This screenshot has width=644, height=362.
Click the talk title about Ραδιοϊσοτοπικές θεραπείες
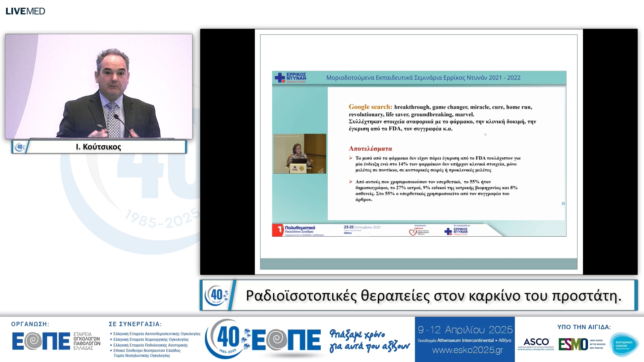[x=433, y=296]
